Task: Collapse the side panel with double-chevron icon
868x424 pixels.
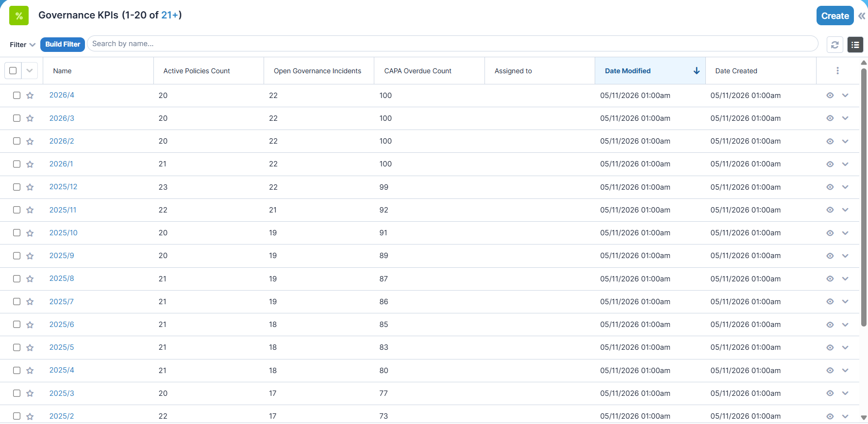Action: [862, 16]
